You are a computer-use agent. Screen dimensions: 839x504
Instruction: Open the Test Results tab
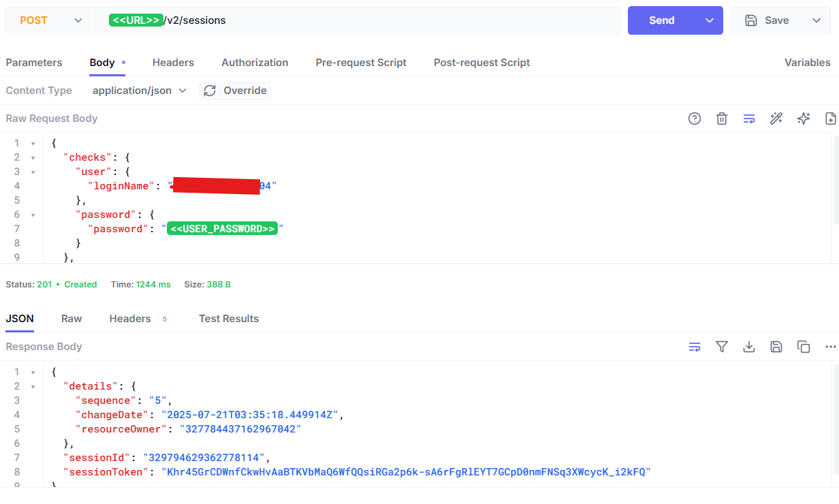[x=229, y=319]
